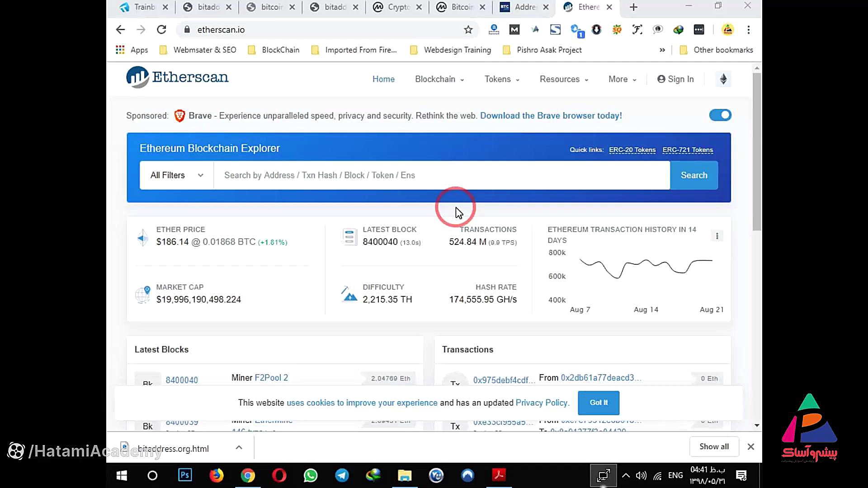Click Show all downloads
The image size is (868, 488).
(714, 446)
